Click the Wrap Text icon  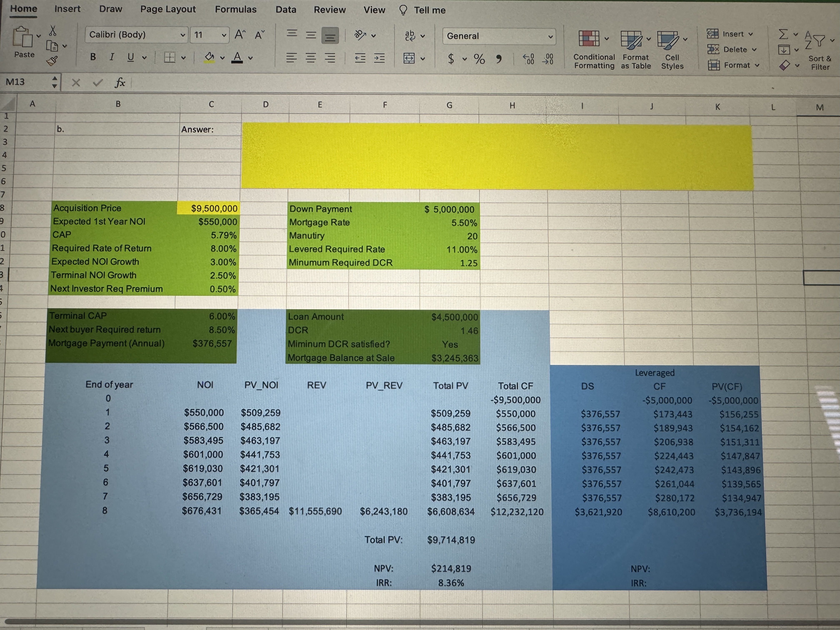coord(410,36)
